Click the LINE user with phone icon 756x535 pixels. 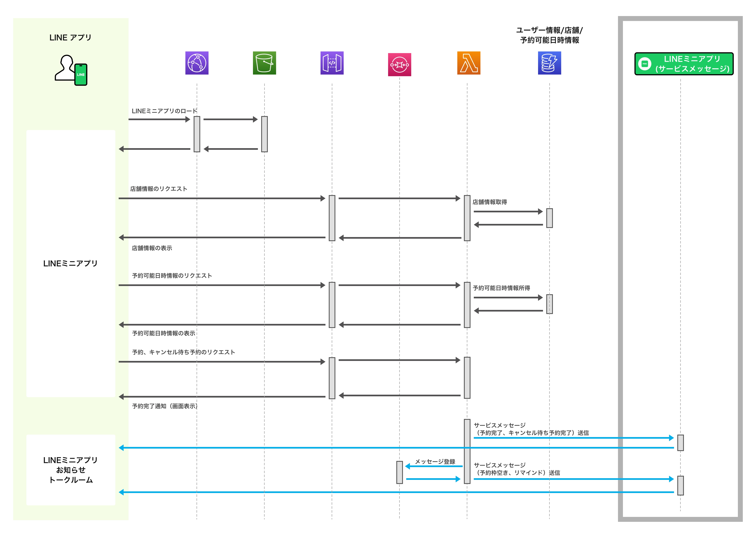point(71,70)
